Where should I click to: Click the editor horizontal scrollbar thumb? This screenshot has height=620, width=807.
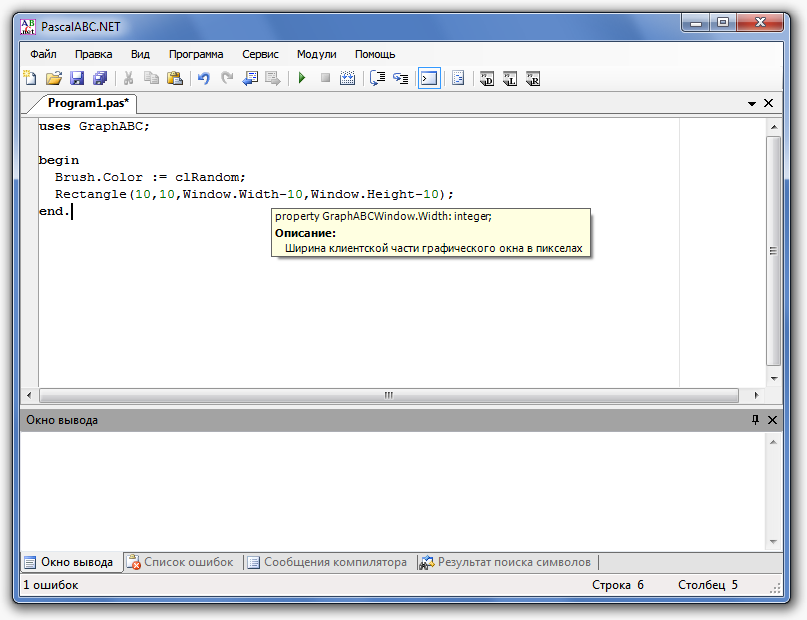[388, 395]
